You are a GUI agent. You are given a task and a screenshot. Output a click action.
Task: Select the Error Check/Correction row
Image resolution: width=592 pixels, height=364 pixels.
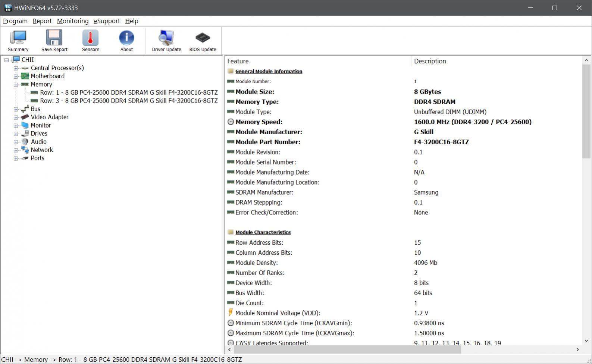click(x=404, y=213)
